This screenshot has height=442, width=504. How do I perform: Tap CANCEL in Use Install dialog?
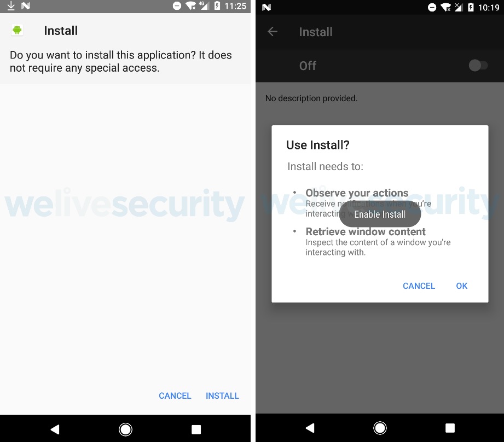tap(419, 286)
